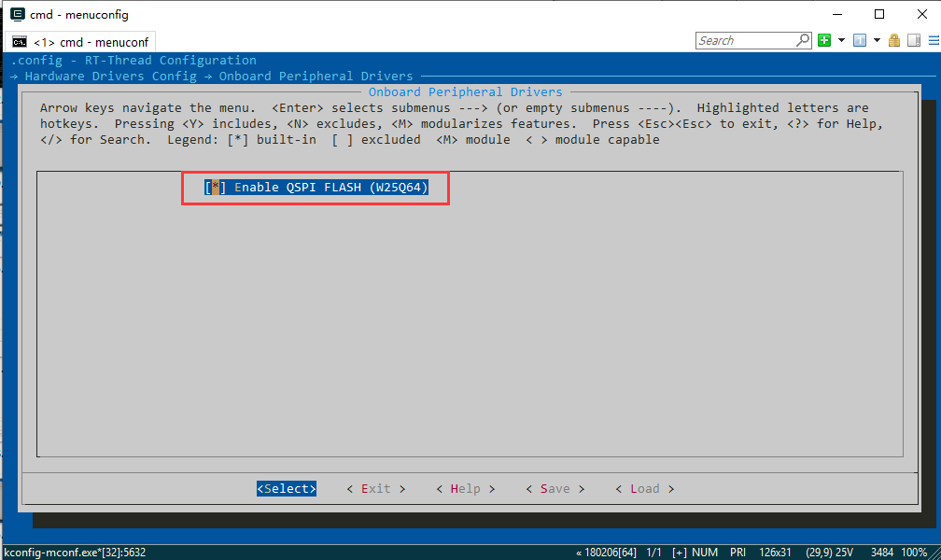Click the < Help > option

(465, 488)
